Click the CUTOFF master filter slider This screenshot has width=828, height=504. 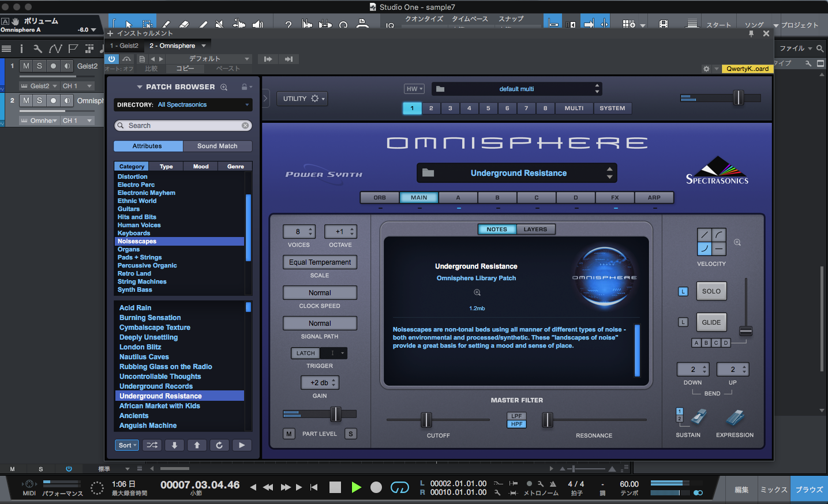(x=438, y=420)
